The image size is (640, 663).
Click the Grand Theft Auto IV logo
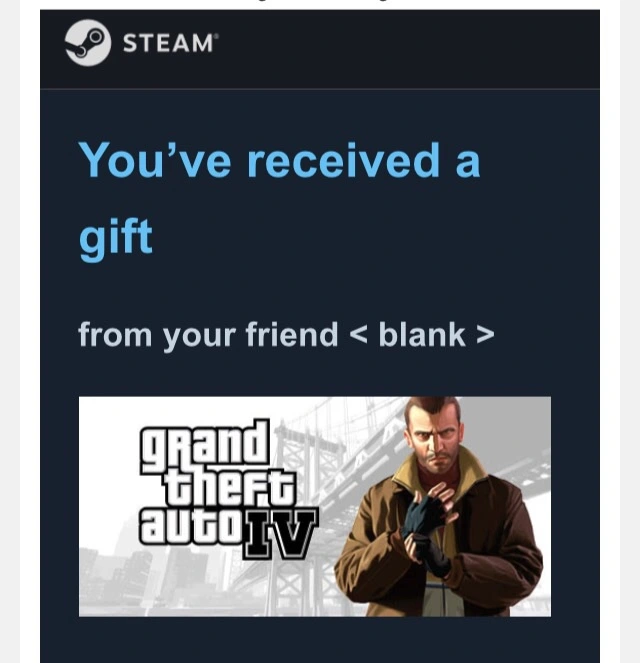(x=228, y=489)
